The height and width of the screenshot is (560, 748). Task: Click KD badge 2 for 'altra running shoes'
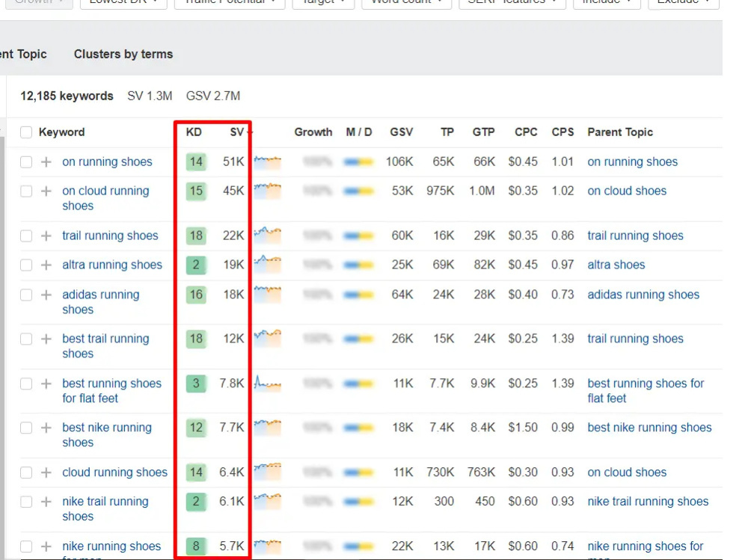(x=196, y=265)
